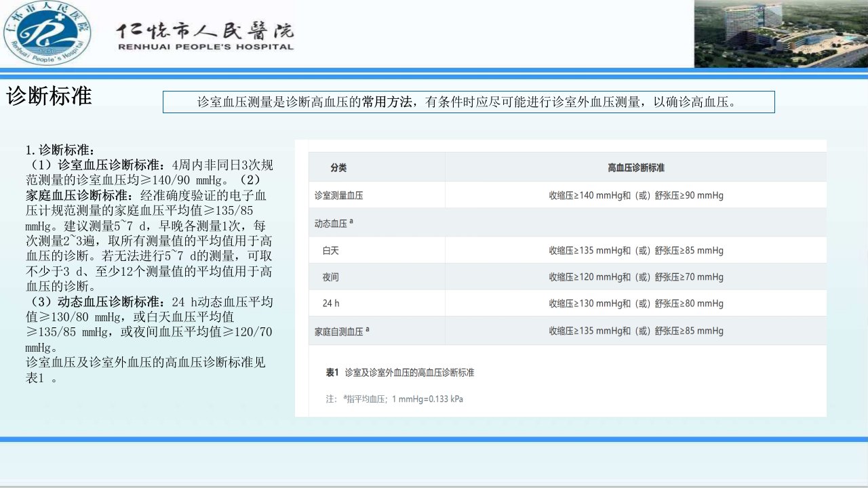This screenshot has width=868, height=488.
Task: Click the table header 分类
Action: click(x=338, y=167)
